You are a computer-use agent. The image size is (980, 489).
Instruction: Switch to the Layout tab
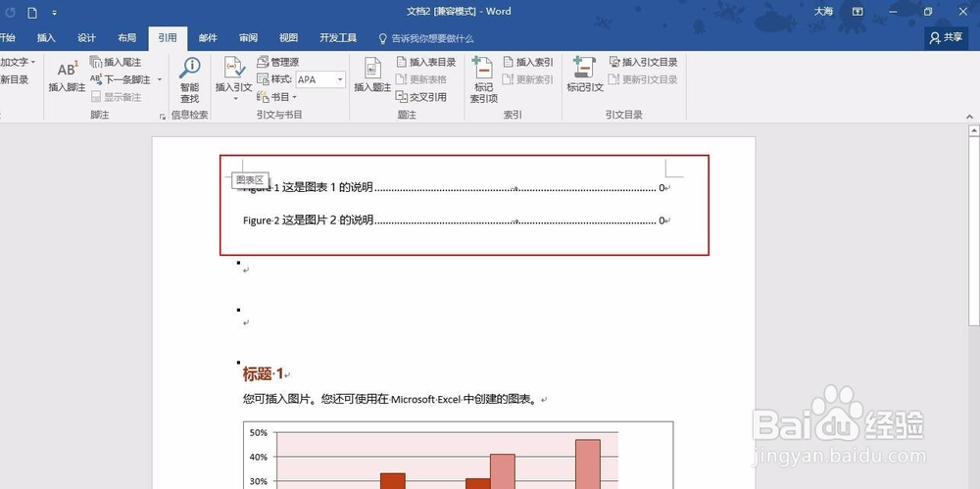126,38
